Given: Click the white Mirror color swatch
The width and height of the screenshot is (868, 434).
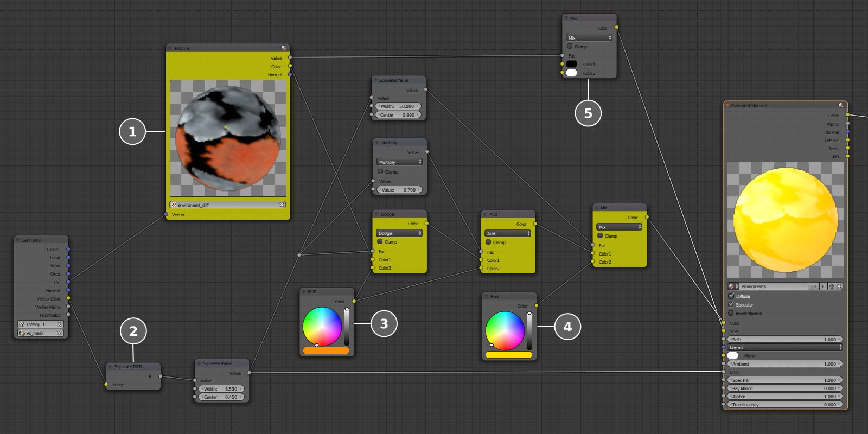Looking at the screenshot, I should tap(733, 355).
